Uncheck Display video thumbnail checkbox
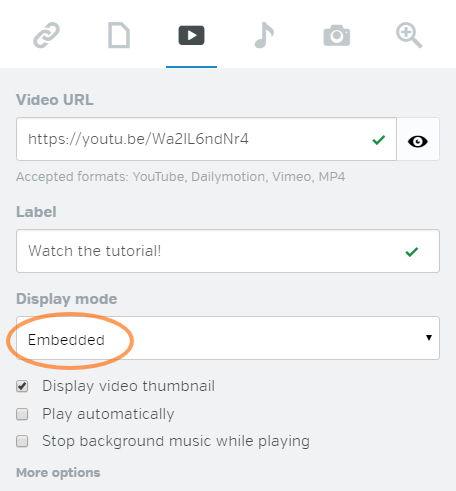456x491 pixels. 22,386
